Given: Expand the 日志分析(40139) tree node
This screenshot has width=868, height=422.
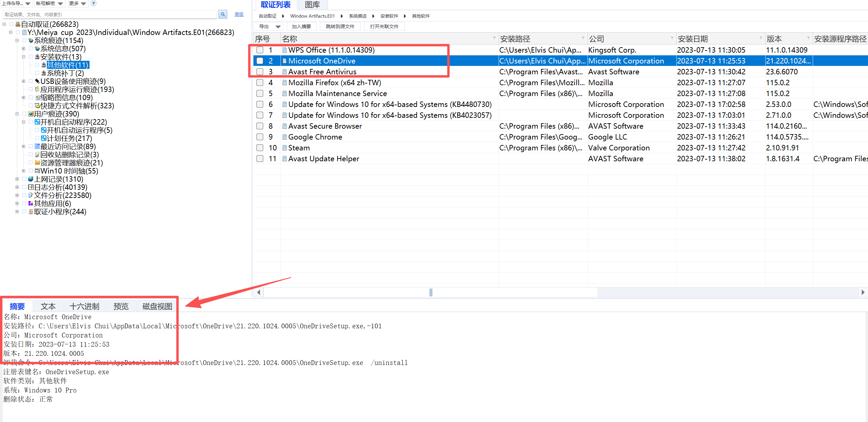Looking at the screenshot, I should coord(17,187).
